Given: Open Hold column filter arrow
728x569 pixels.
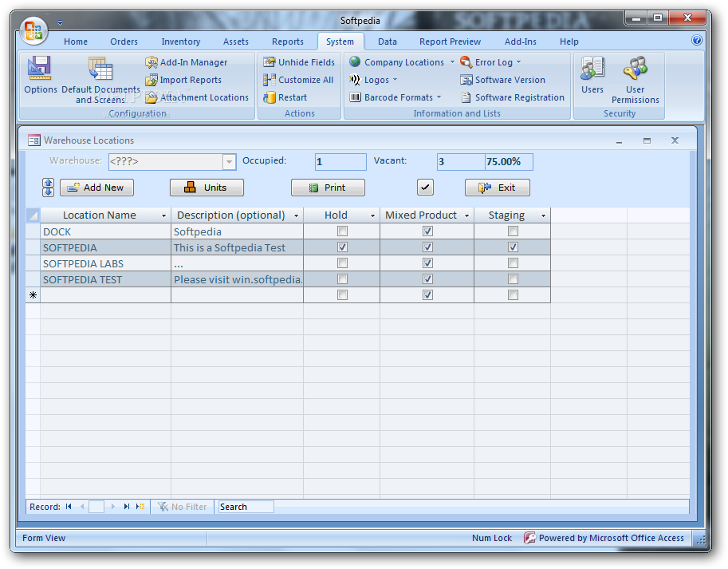Looking at the screenshot, I should click(372, 216).
